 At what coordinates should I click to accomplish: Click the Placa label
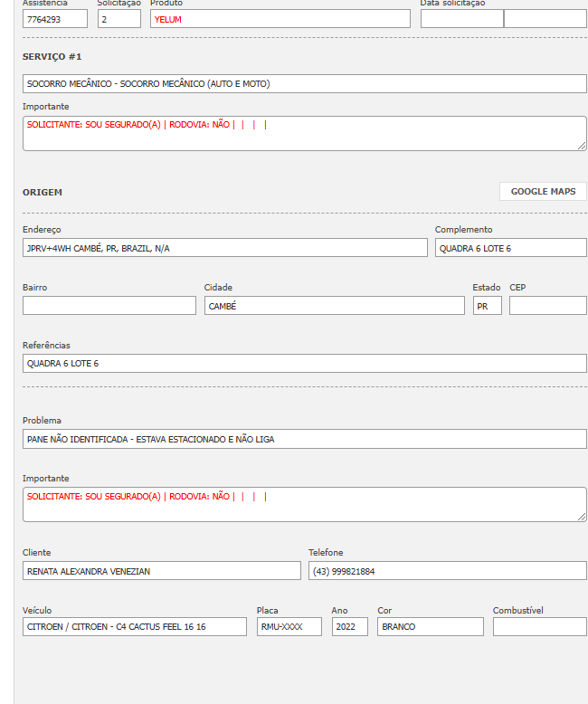(268, 611)
